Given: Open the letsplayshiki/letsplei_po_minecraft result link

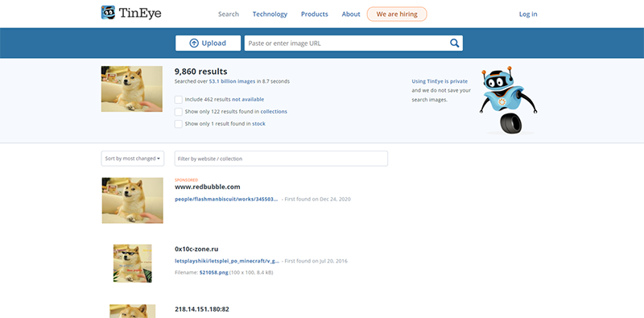Looking at the screenshot, I should tap(227, 261).
